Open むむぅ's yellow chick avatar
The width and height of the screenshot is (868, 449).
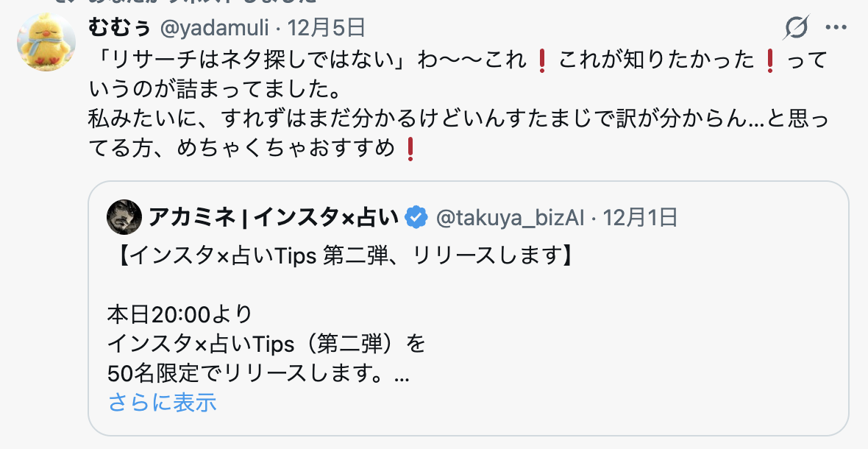(x=46, y=42)
